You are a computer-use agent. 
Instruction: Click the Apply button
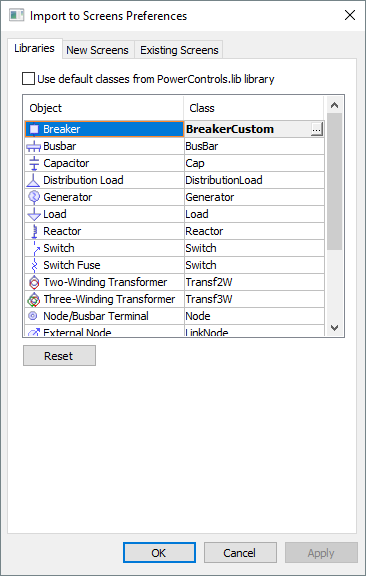321,553
